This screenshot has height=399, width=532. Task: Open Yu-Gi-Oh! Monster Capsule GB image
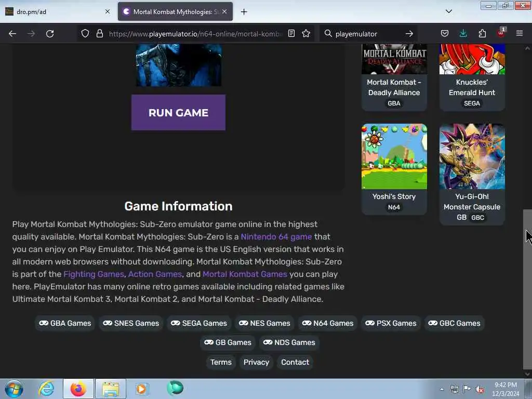(472, 156)
